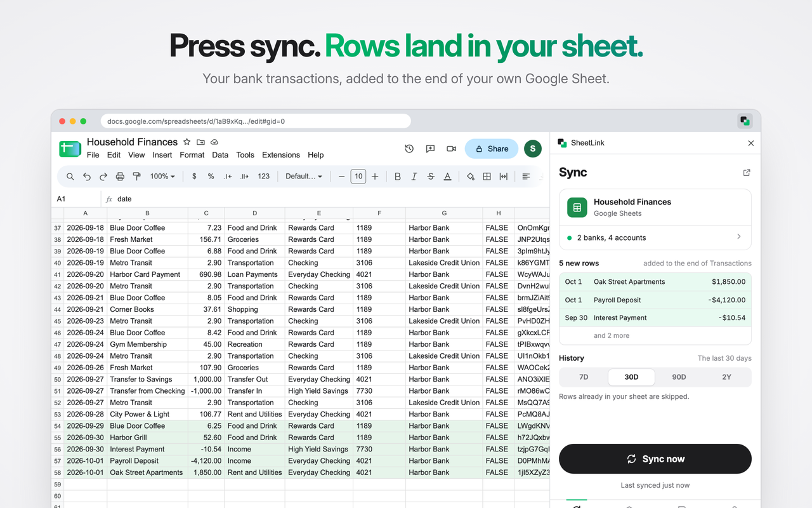This screenshot has height=508, width=812.
Task: Click the Share button
Action: tap(492, 149)
